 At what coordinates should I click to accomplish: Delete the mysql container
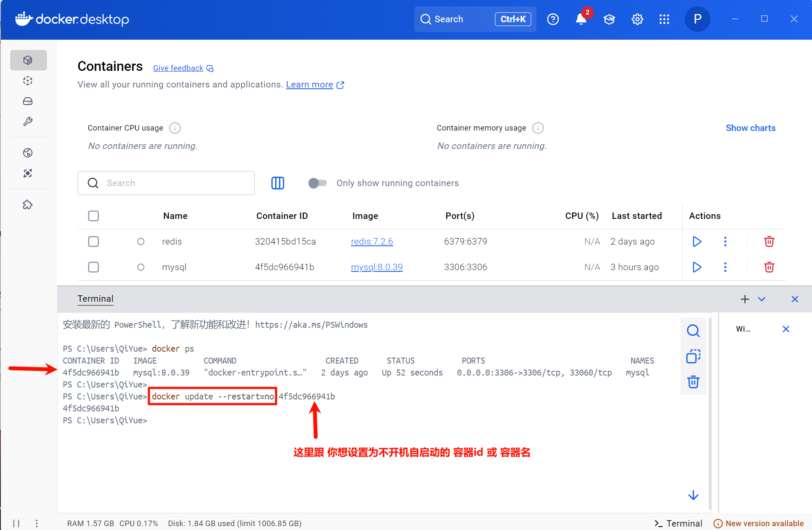(769, 267)
